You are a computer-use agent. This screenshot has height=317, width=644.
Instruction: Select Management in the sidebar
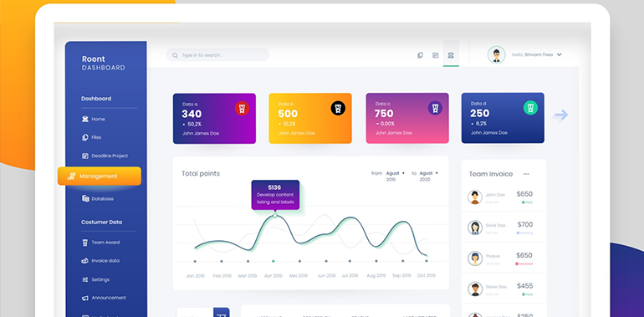click(100, 176)
